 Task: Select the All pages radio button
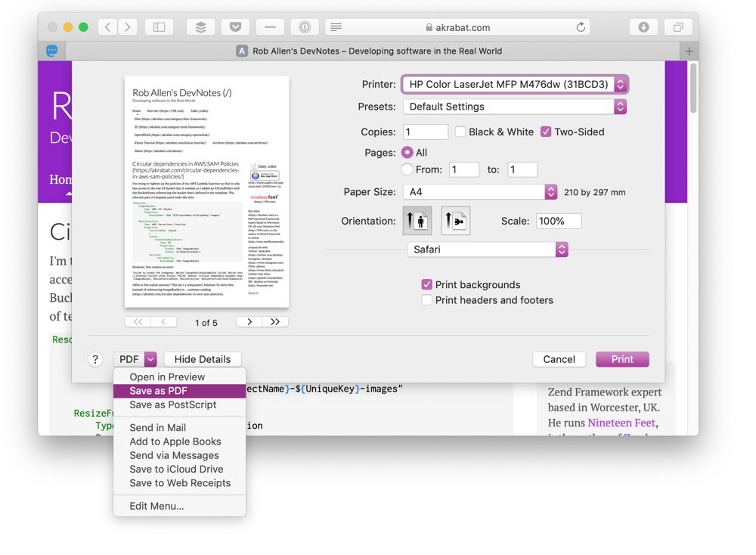point(407,153)
